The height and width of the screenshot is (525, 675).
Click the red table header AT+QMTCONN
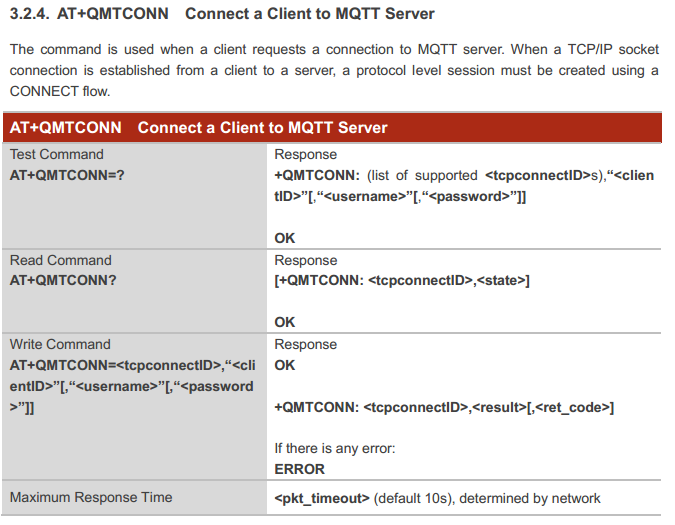198,128
